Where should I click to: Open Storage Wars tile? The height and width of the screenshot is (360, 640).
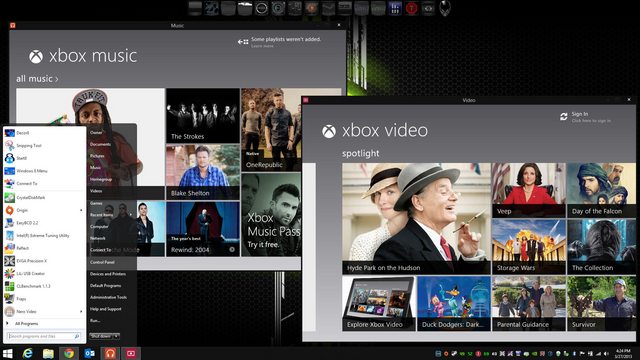pos(529,247)
